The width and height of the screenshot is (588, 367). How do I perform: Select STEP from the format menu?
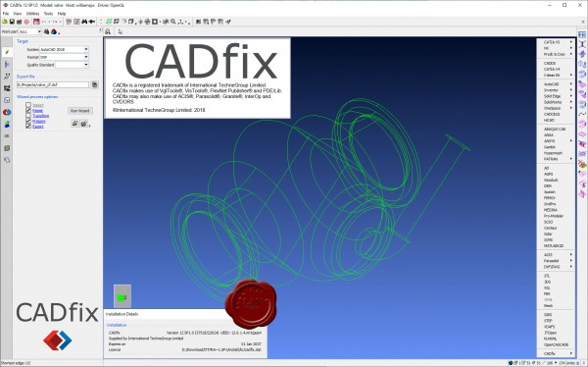(x=556, y=321)
